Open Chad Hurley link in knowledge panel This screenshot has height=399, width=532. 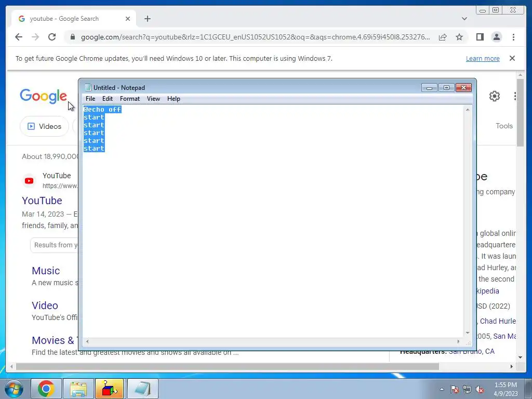498,321
